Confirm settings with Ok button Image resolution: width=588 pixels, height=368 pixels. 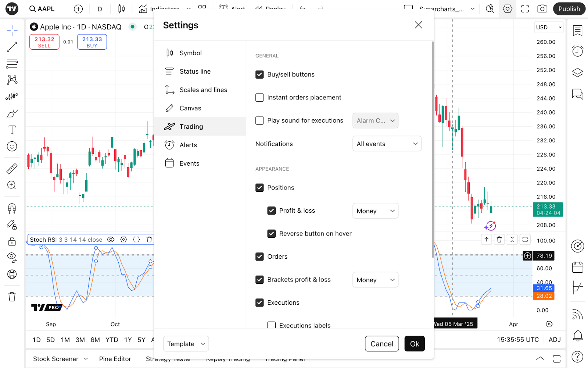point(415,344)
